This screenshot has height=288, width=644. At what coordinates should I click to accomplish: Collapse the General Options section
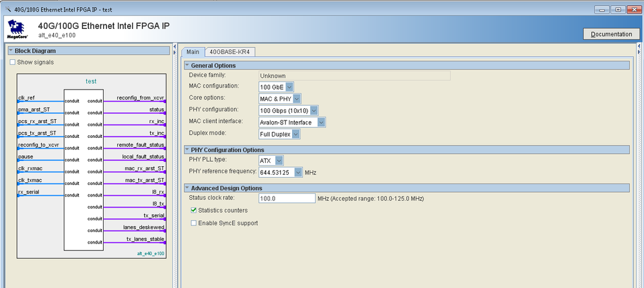[x=187, y=65]
